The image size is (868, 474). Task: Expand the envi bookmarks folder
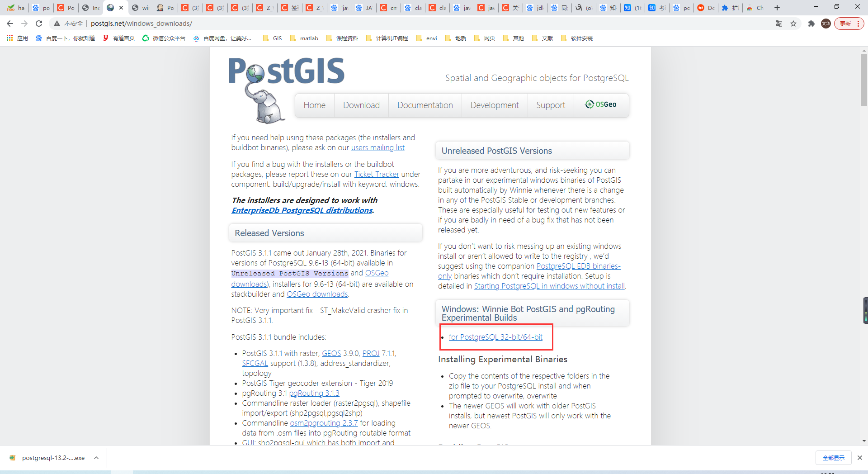(426, 38)
